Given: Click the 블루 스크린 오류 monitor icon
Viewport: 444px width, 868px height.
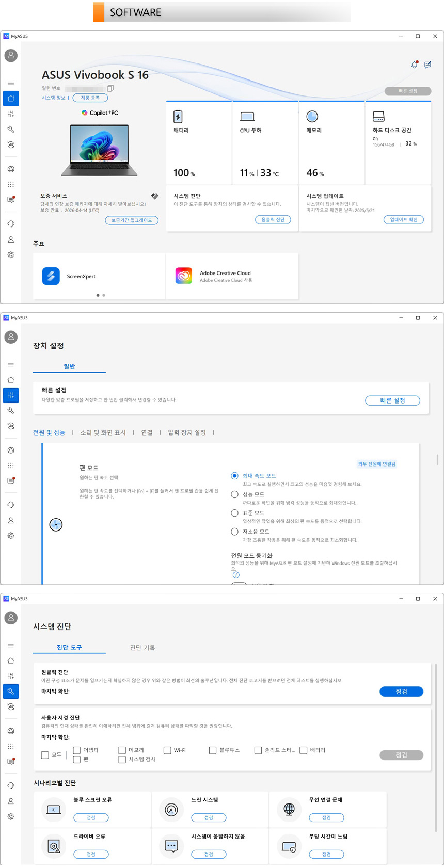Looking at the screenshot, I should point(54,809).
